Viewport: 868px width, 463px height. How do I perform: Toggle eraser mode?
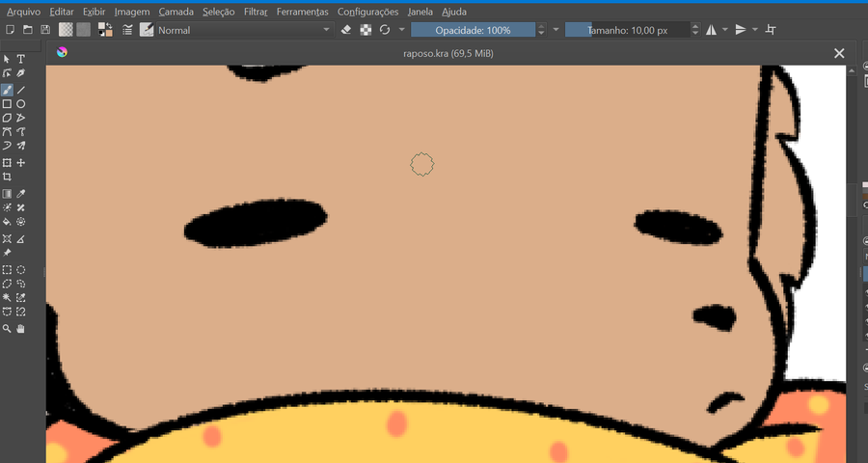point(346,30)
